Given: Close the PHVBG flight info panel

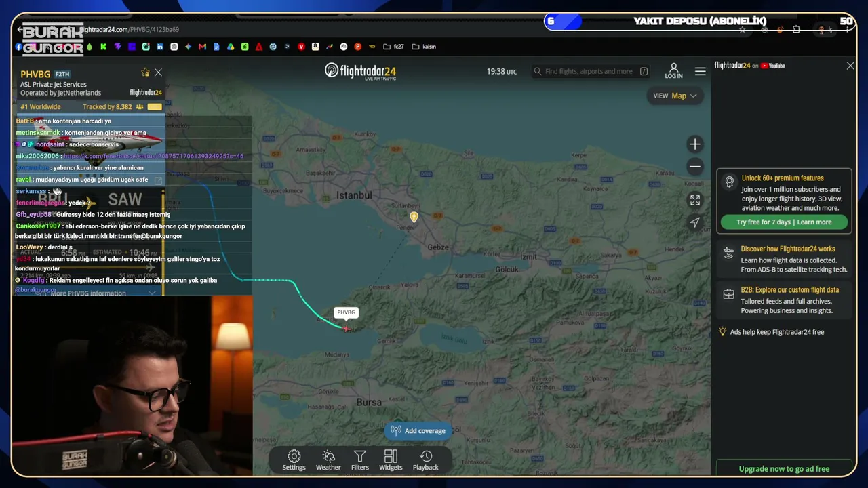Looking at the screenshot, I should pyautogui.click(x=158, y=73).
